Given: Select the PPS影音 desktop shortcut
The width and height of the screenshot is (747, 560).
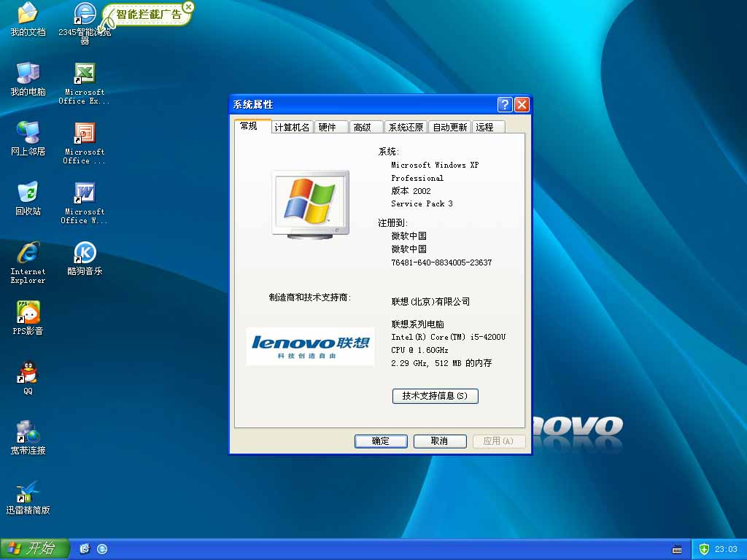Looking at the screenshot, I should [28, 318].
